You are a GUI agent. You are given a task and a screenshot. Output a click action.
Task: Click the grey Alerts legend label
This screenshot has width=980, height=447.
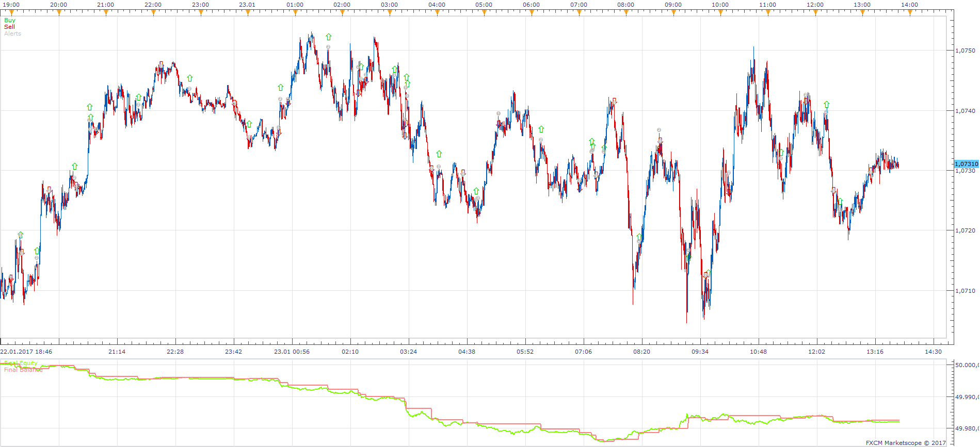[x=12, y=34]
